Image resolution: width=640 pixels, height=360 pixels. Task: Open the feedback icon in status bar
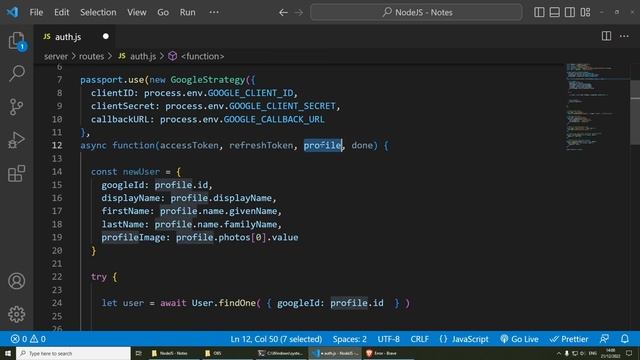coord(604,339)
